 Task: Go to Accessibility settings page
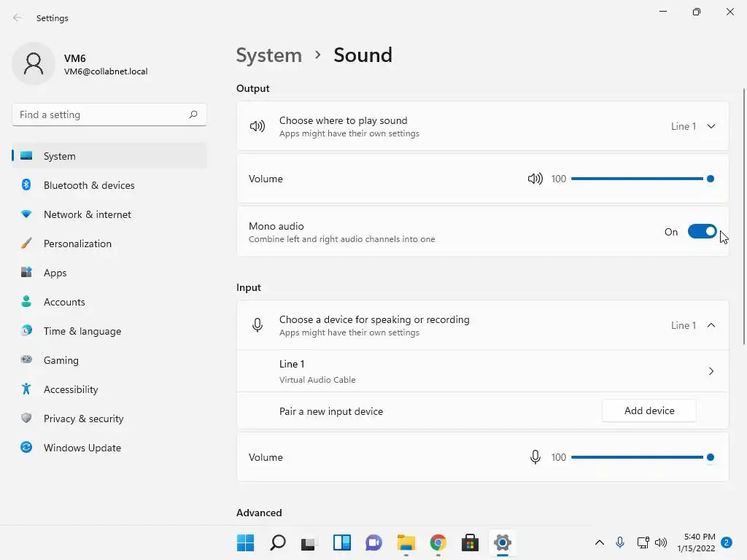coord(71,389)
